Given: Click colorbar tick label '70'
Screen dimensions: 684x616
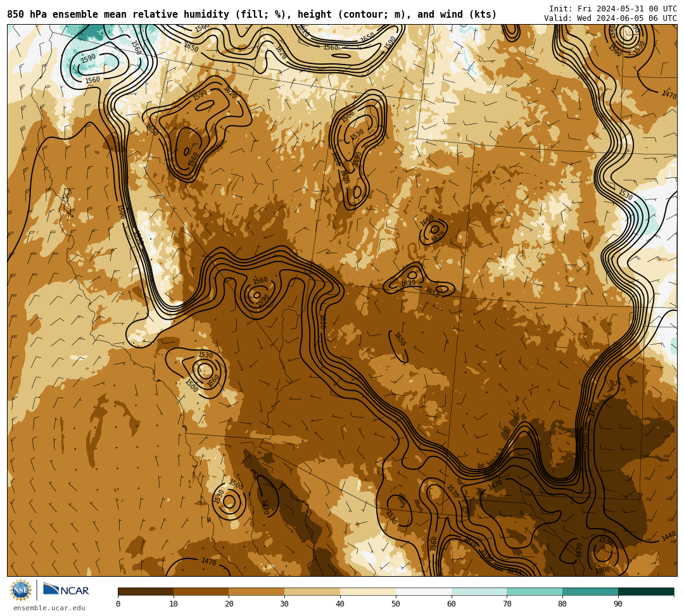Looking at the screenshot, I should coord(507,604).
